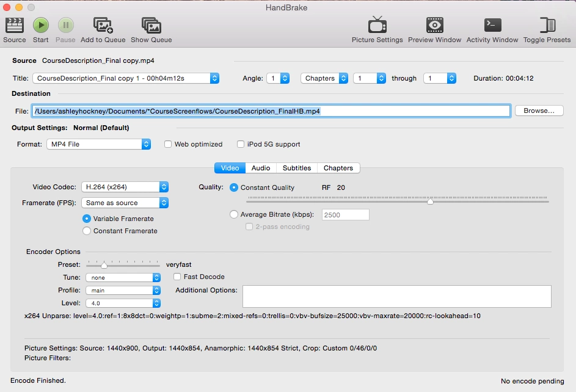
Task: Open the Preview Window eye icon
Action: coord(434,25)
